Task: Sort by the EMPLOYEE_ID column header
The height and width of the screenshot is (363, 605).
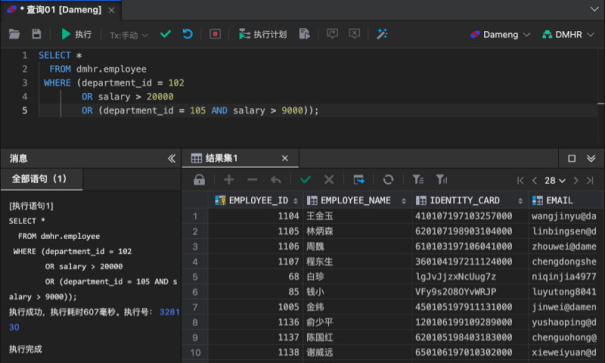Action: coord(256,201)
